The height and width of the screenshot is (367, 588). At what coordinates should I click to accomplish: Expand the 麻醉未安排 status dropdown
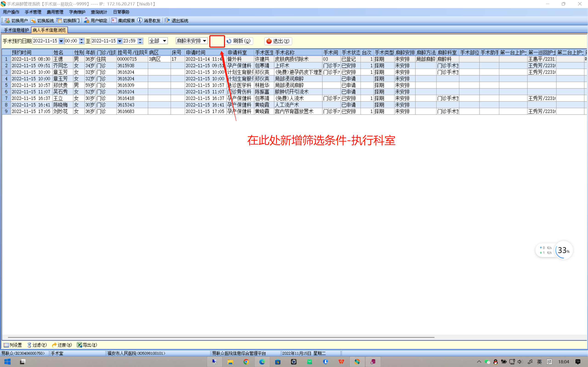pyautogui.click(x=205, y=41)
